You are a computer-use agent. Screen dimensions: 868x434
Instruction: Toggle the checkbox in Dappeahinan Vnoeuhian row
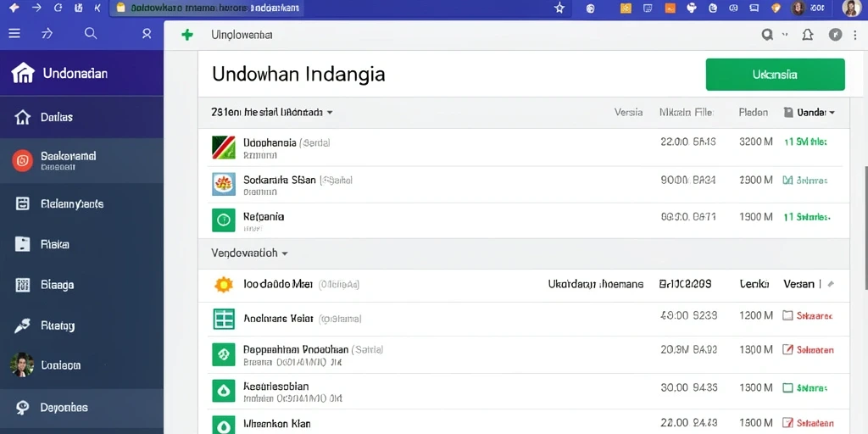[x=787, y=349]
